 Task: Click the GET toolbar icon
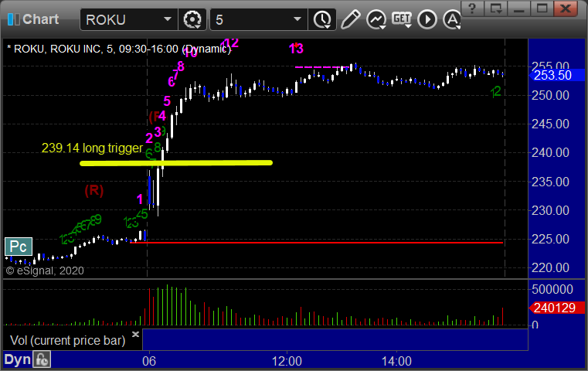[x=402, y=19]
